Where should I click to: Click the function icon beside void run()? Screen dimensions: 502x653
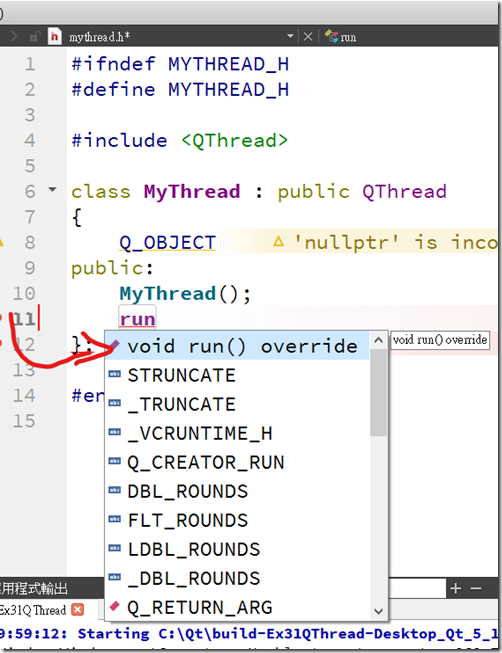click(115, 345)
